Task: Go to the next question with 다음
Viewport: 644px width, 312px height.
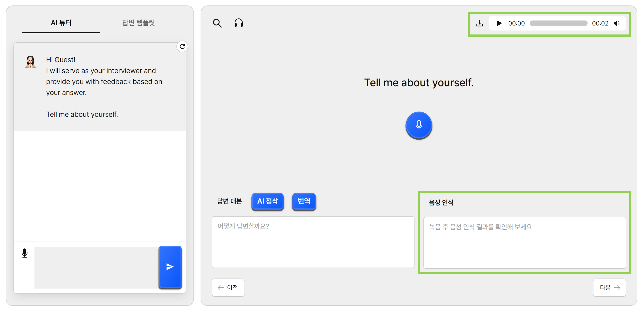Action: (x=609, y=288)
